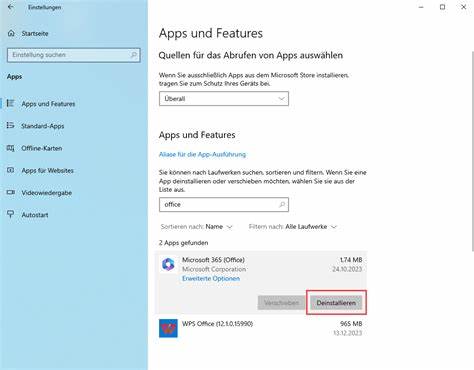Open Videowiedergabe in the sidebar
This screenshot has width=474, height=370.
pos(47,193)
